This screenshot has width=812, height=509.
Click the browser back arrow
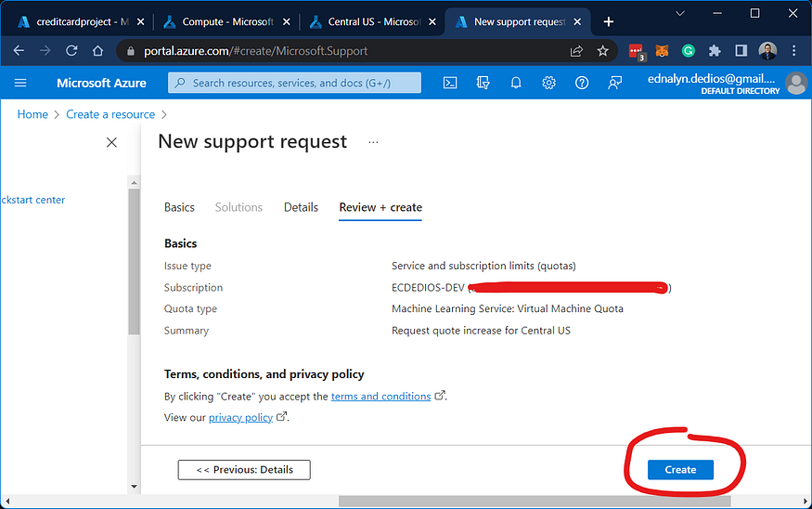(x=19, y=51)
